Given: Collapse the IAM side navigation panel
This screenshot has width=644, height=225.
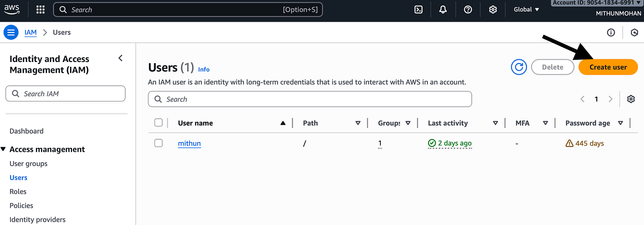Looking at the screenshot, I should point(120,58).
